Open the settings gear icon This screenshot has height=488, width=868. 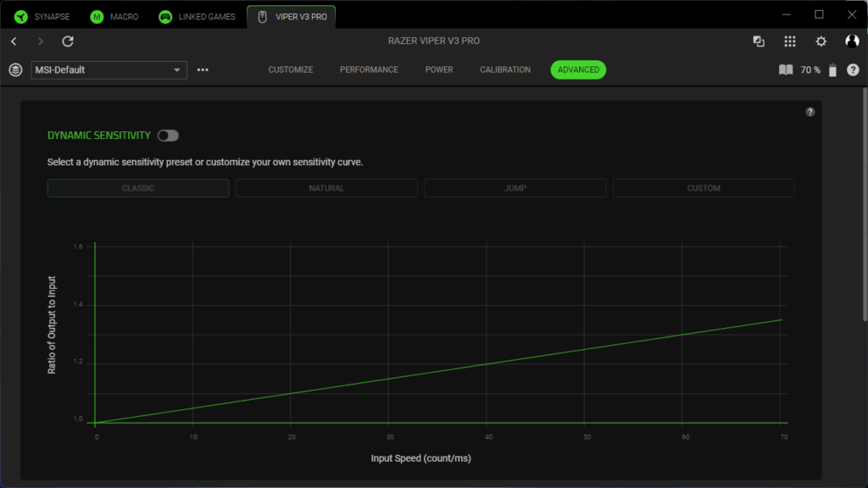[x=821, y=42]
